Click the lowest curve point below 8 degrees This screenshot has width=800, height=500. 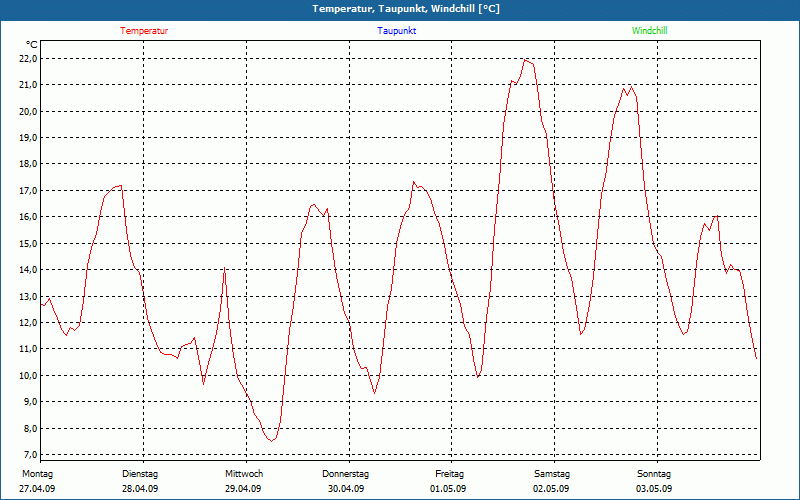click(271, 441)
